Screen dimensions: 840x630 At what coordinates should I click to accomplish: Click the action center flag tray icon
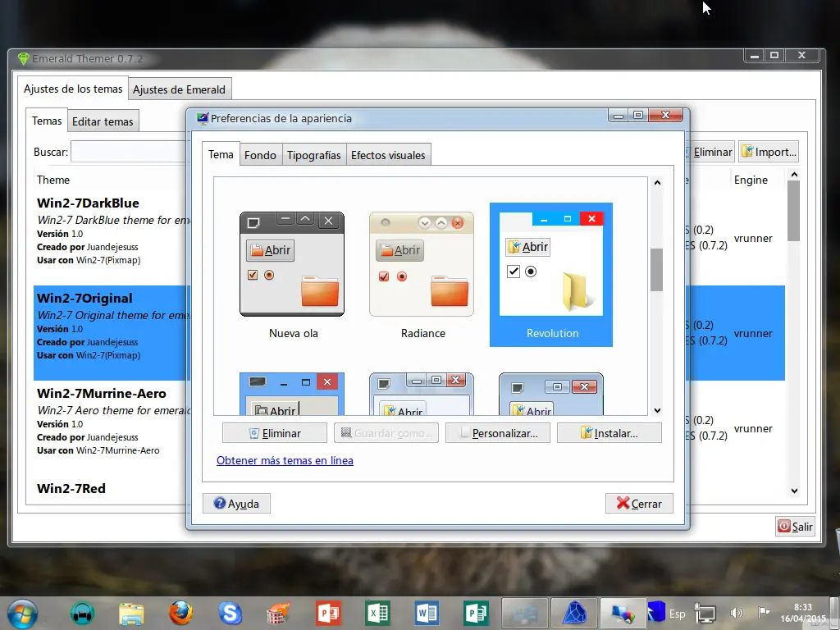pos(764,612)
